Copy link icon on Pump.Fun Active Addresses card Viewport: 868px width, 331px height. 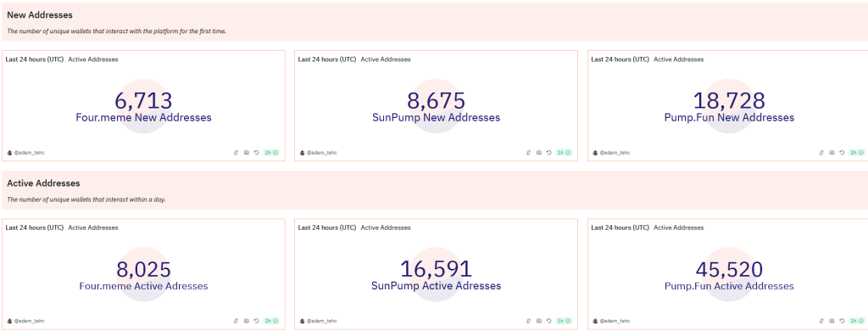pyautogui.click(x=821, y=321)
